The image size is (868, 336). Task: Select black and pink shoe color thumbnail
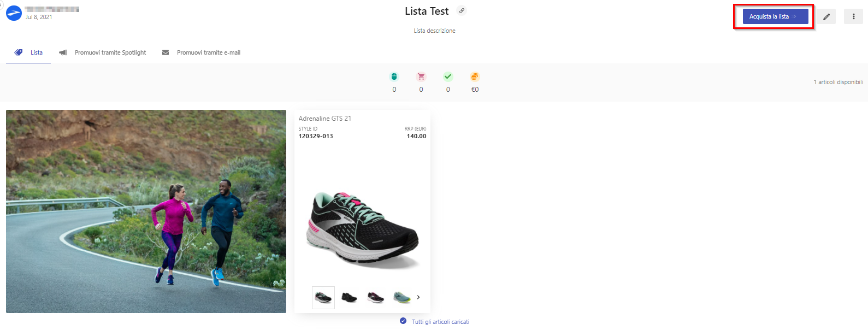click(375, 297)
